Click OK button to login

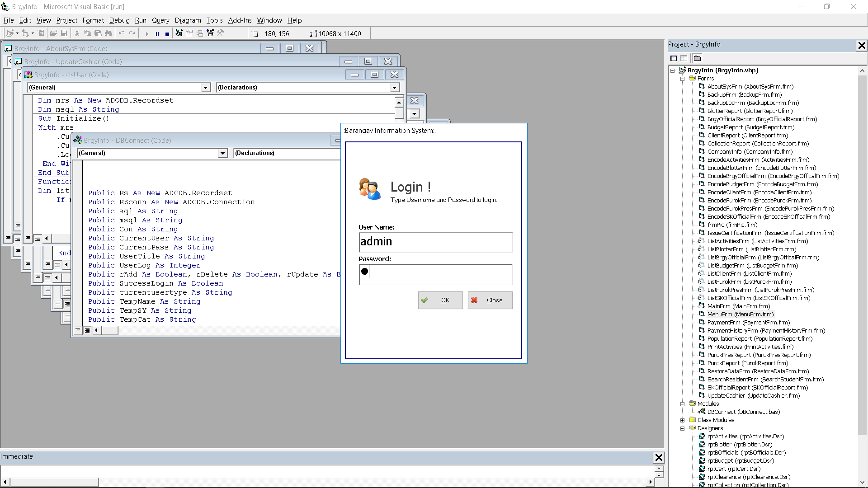[440, 300]
